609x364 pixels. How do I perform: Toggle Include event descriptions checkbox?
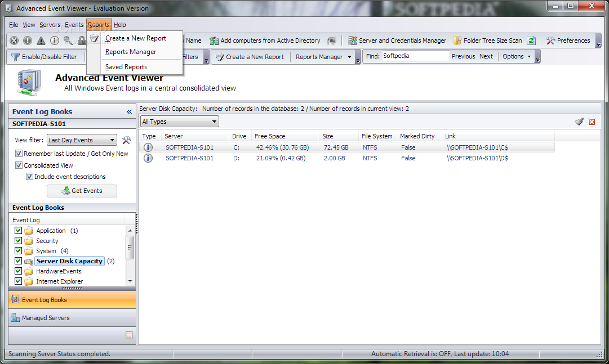(29, 176)
